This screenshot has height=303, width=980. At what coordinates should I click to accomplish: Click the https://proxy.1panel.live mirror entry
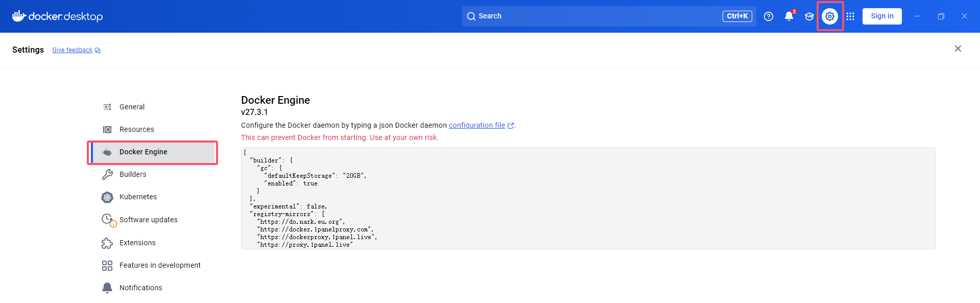coord(305,245)
